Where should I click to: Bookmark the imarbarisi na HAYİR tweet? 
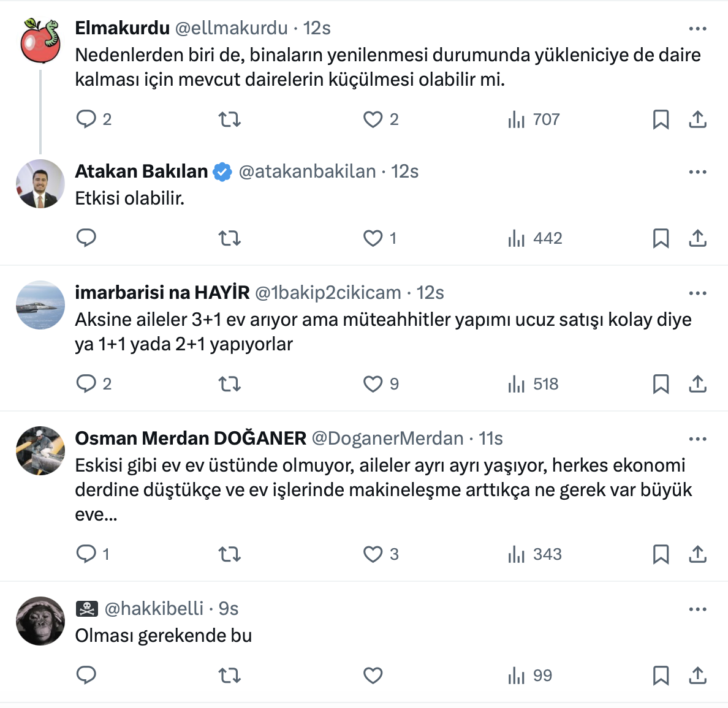click(x=661, y=384)
